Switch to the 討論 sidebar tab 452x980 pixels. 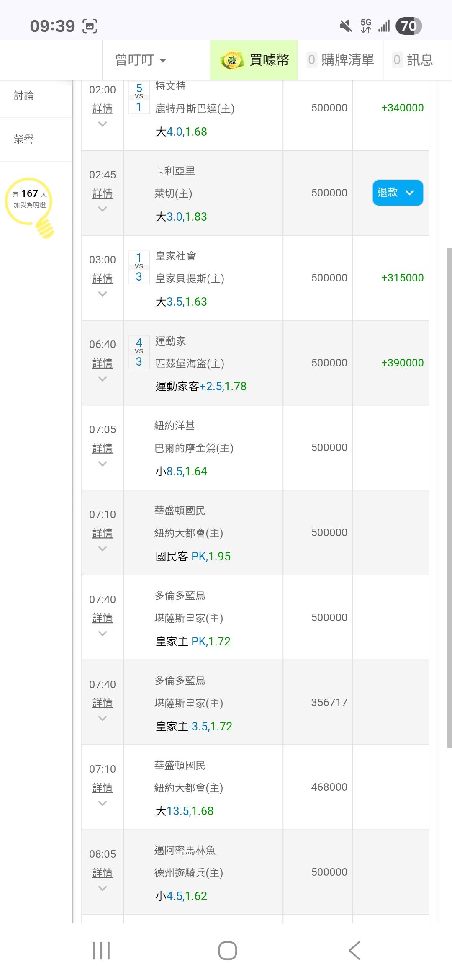(x=24, y=96)
